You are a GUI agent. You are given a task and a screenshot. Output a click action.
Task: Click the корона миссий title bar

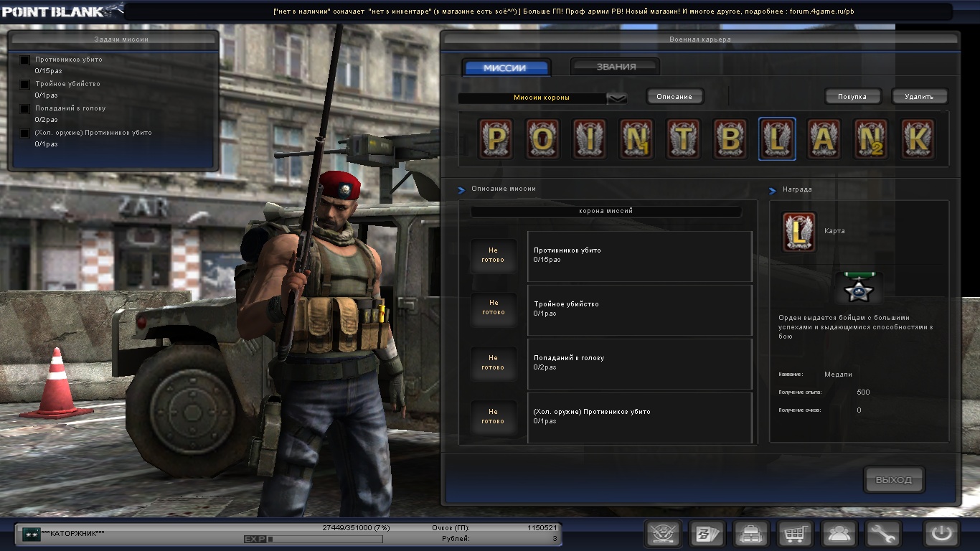(606, 212)
